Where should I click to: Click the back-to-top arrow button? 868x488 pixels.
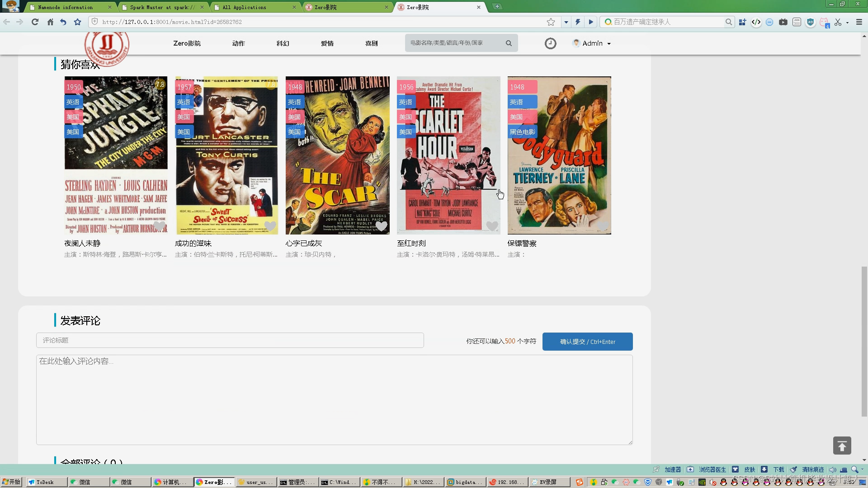[842, 446]
